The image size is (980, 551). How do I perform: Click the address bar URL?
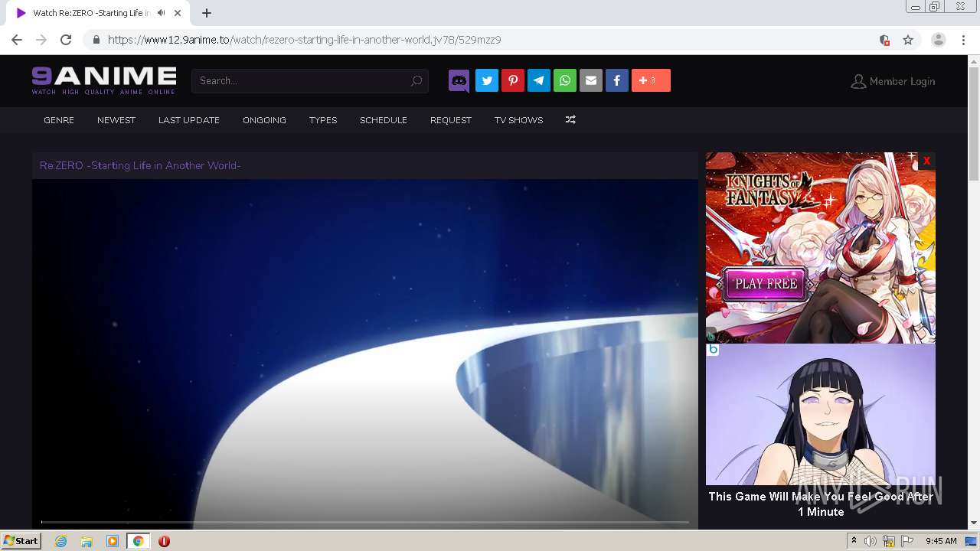point(305,40)
